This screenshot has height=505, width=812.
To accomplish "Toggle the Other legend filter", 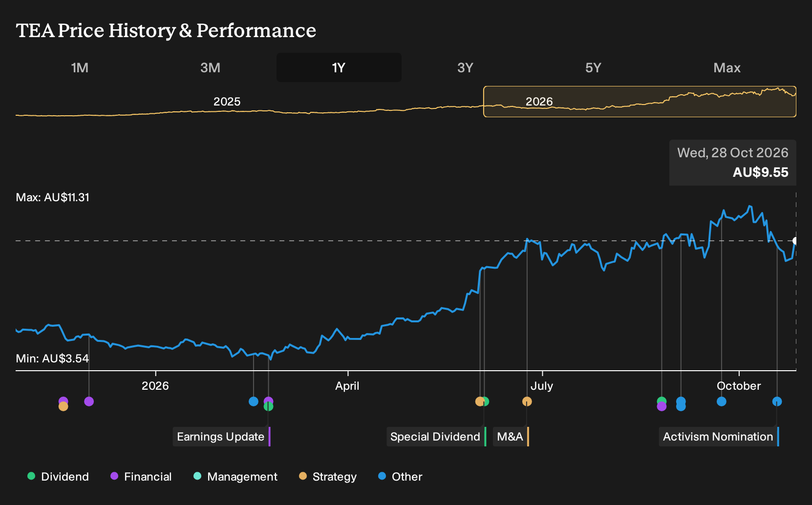I will click(x=400, y=476).
